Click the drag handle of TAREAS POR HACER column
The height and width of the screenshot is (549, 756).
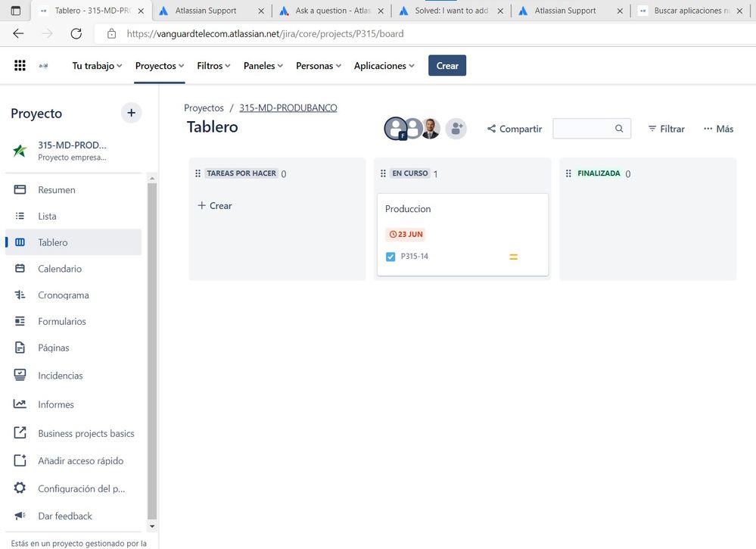(x=198, y=173)
